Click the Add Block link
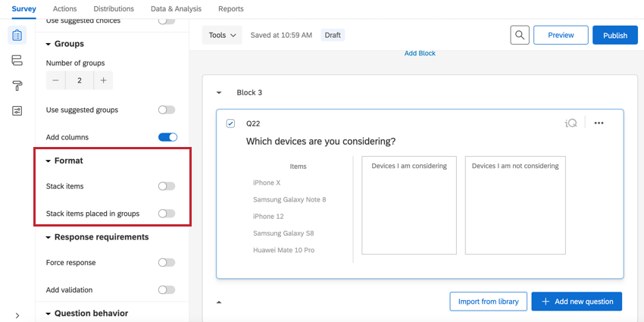 pos(420,53)
